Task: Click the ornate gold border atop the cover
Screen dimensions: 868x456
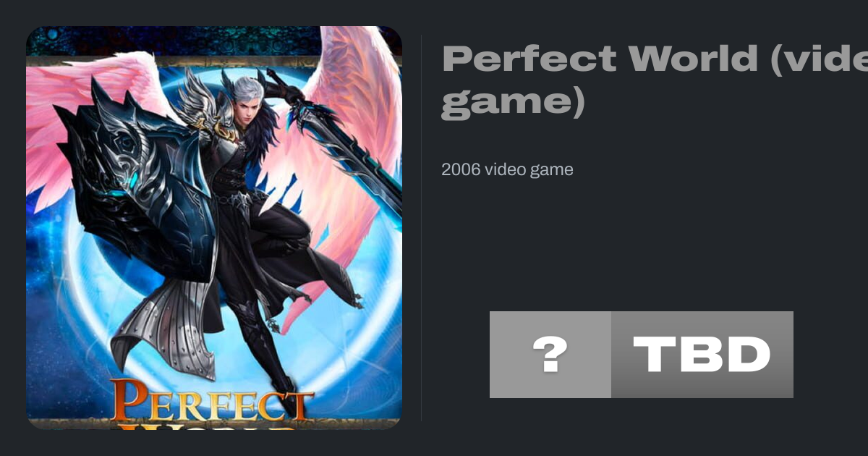Action: [x=214, y=61]
